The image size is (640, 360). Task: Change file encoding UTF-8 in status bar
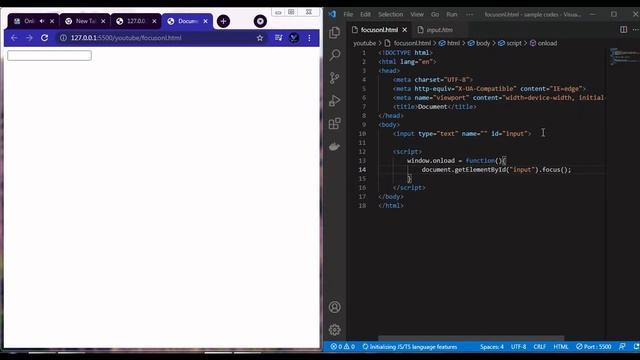point(518,347)
